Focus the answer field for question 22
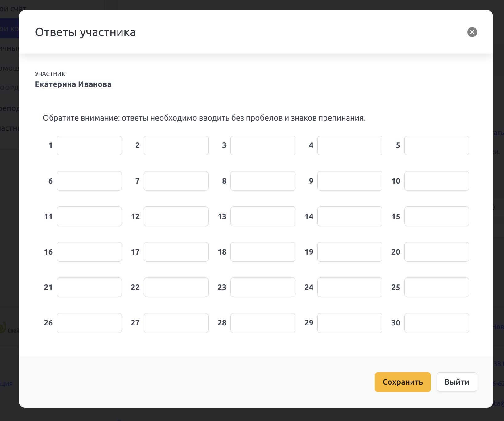504x421 pixels. (176, 287)
